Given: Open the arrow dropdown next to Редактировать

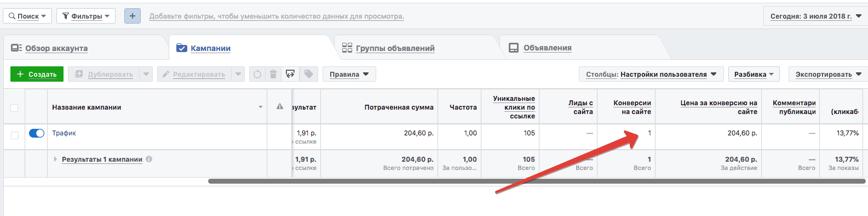Looking at the screenshot, I should click(x=238, y=74).
